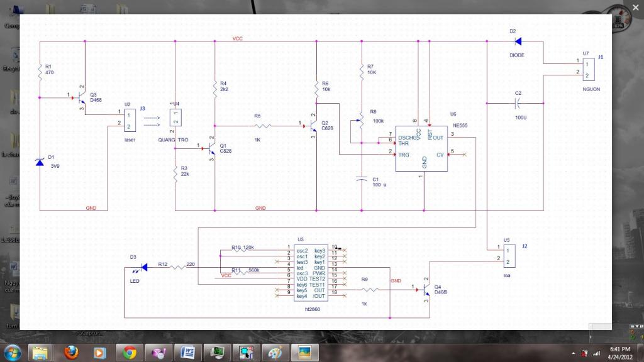Image resolution: width=644 pixels, height=362 pixels.
Task: Select the R10 120k resistor label
Action: point(243,248)
